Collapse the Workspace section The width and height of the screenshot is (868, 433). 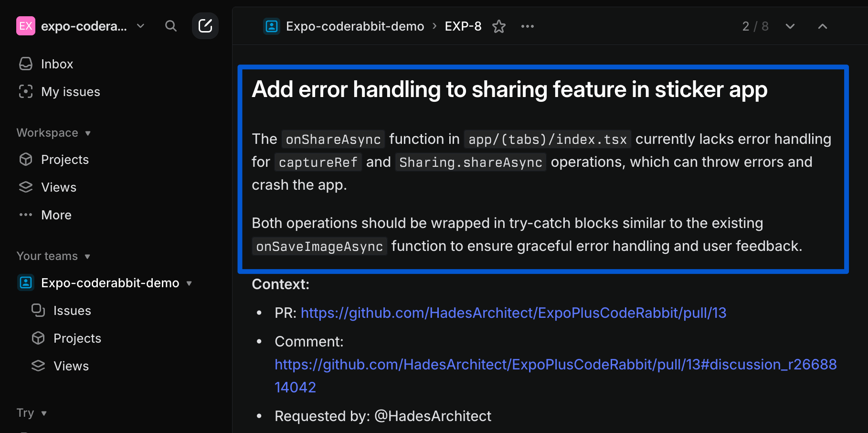tap(88, 134)
